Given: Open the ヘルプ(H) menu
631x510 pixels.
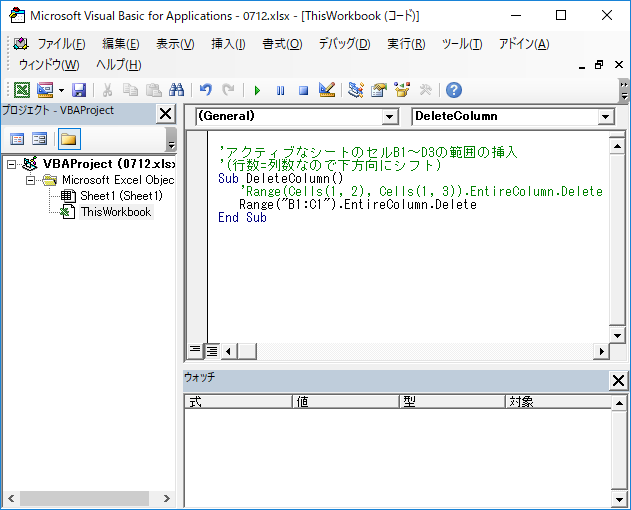Looking at the screenshot, I should pos(119,64).
